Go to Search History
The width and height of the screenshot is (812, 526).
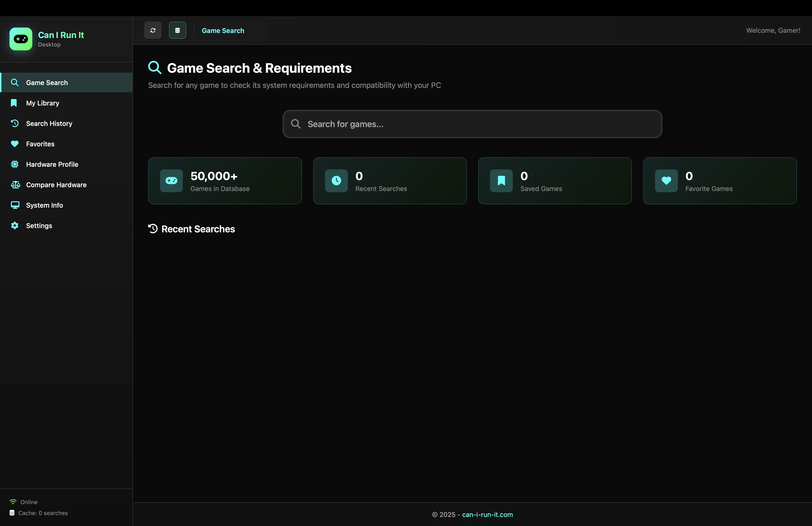click(66, 123)
